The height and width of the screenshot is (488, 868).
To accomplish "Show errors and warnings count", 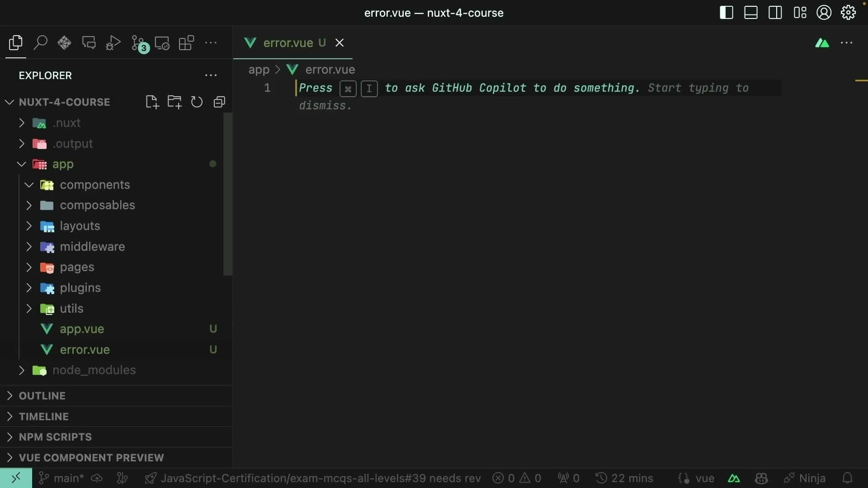I will (x=517, y=478).
